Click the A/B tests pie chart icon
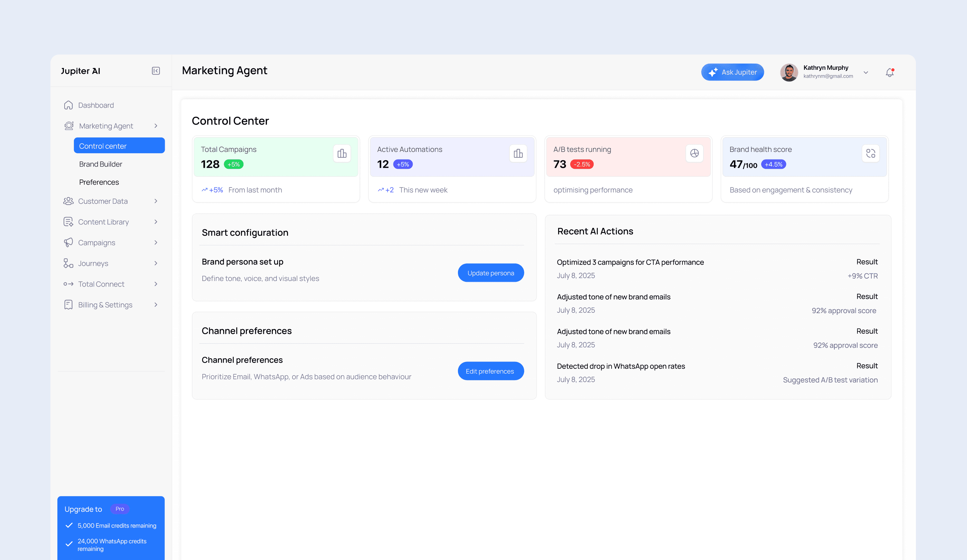The height and width of the screenshot is (560, 967). [x=694, y=154]
